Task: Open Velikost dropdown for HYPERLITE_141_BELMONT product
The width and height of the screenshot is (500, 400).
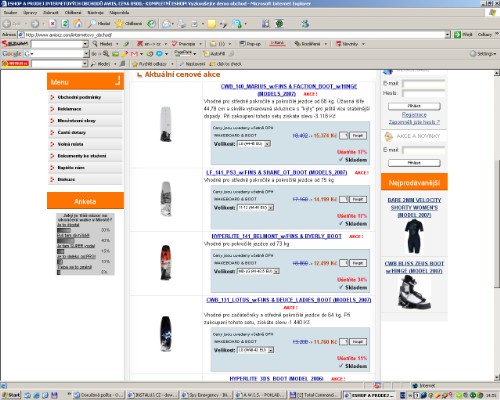Action: pyautogui.click(x=258, y=271)
